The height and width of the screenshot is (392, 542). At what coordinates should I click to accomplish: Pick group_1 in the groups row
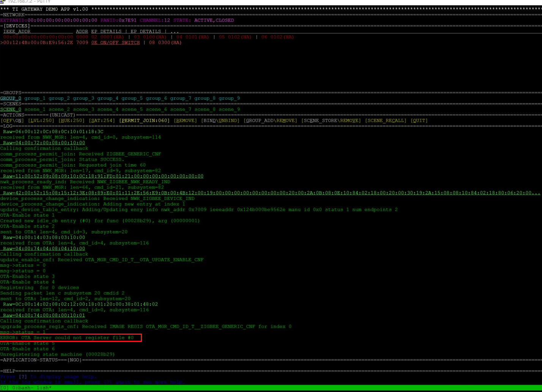click(x=35, y=98)
